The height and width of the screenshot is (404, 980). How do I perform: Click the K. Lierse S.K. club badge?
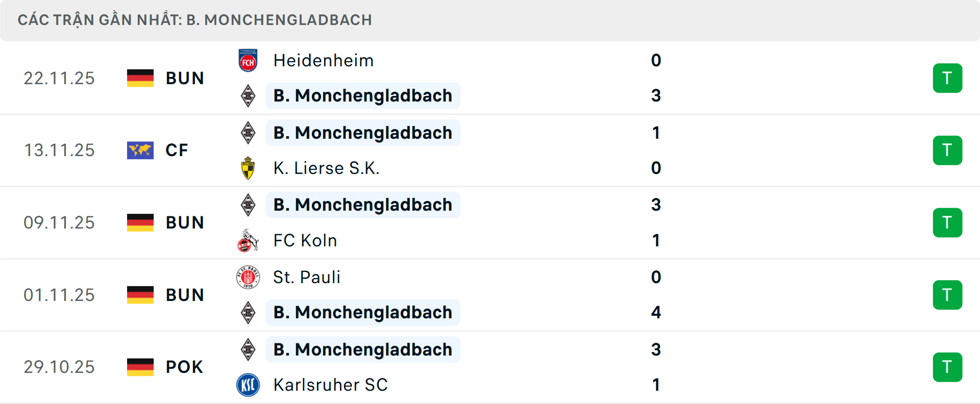(x=248, y=168)
